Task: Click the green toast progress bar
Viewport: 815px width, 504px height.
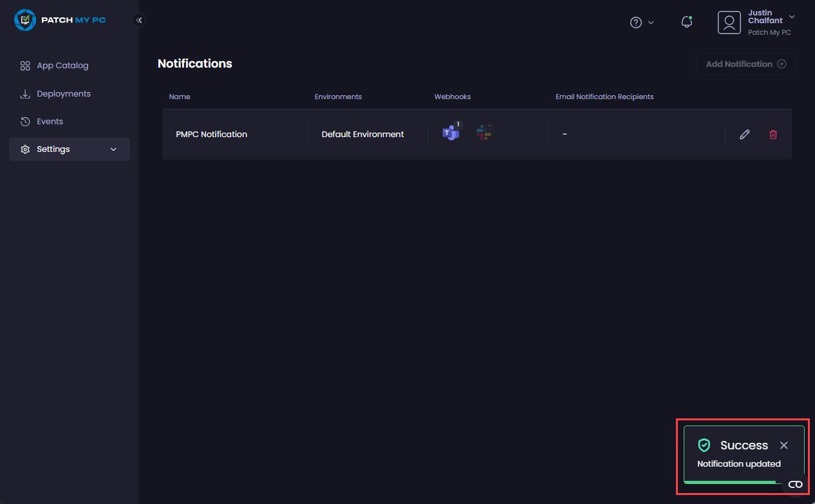Action: point(729,481)
